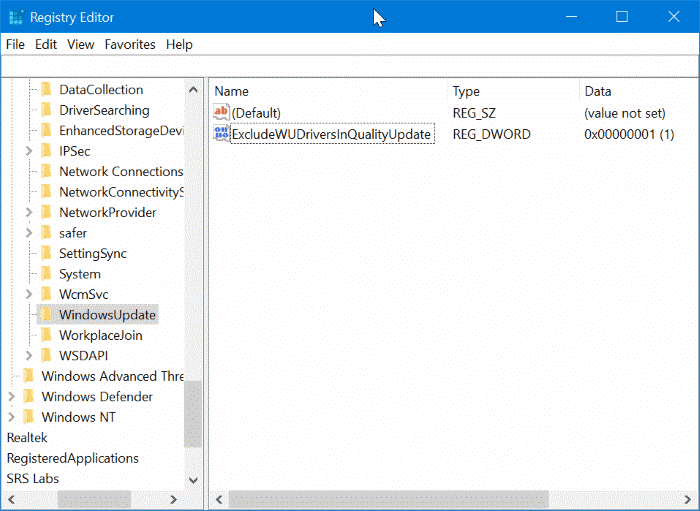Expand the Windows NT key
Image resolution: width=700 pixels, height=511 pixels.
(x=11, y=418)
